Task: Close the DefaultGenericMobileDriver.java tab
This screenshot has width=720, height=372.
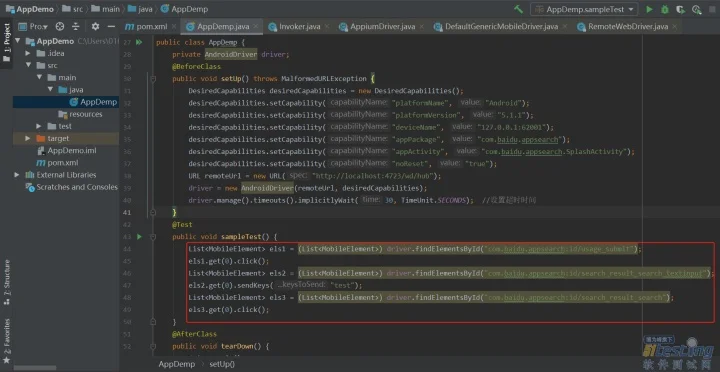Action: coord(565,27)
